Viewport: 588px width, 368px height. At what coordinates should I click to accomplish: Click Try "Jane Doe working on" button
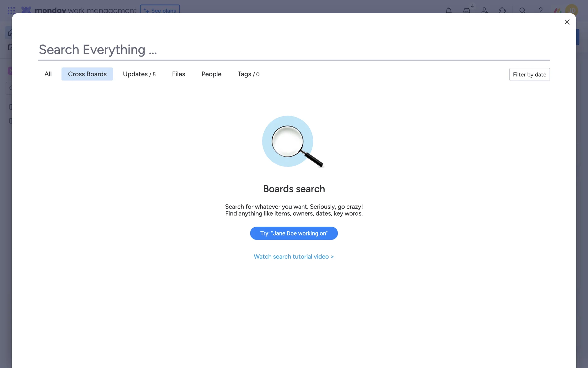tap(294, 233)
